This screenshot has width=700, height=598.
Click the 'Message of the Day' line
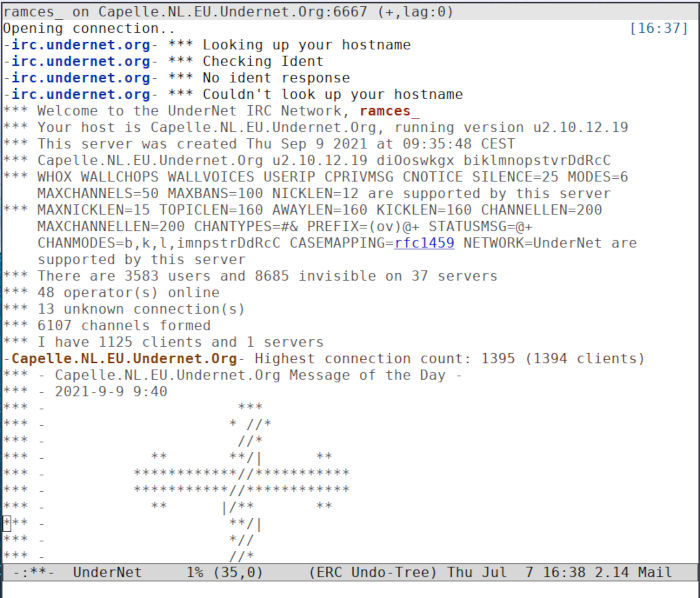(233, 375)
